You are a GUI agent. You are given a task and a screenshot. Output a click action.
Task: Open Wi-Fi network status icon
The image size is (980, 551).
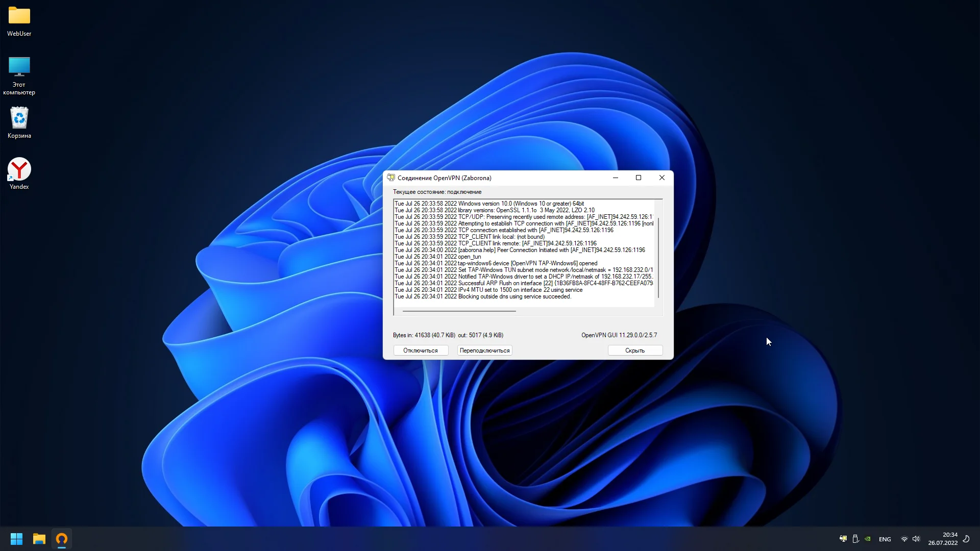click(904, 539)
